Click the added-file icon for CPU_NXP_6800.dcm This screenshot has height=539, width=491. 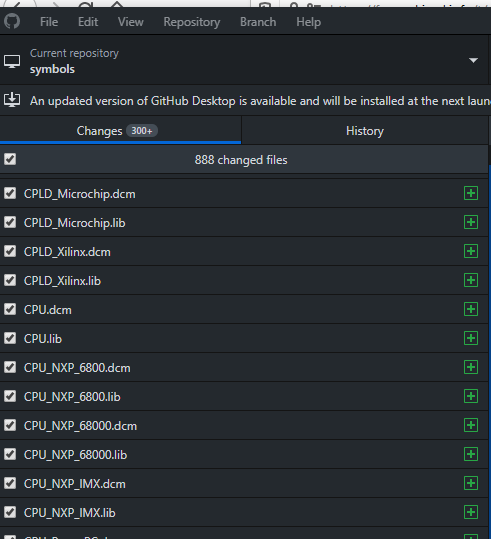tap(471, 367)
